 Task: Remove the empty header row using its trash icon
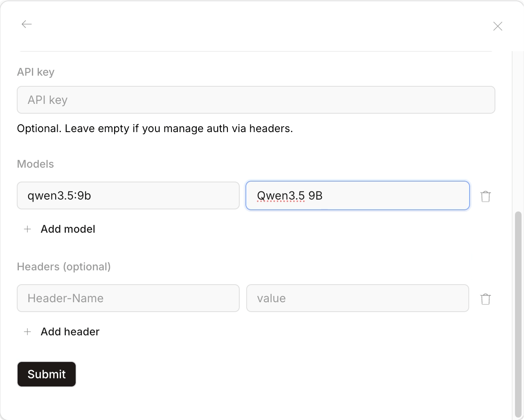pos(486,299)
